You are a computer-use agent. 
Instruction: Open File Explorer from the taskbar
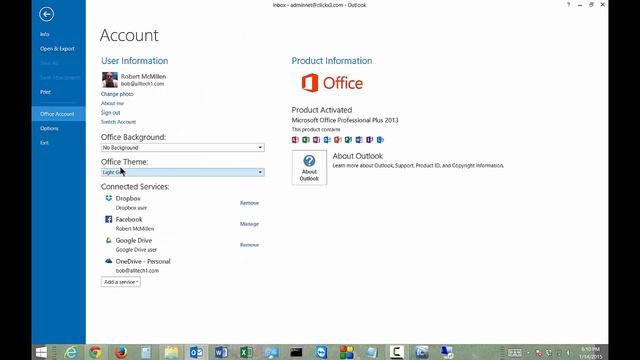(171, 352)
